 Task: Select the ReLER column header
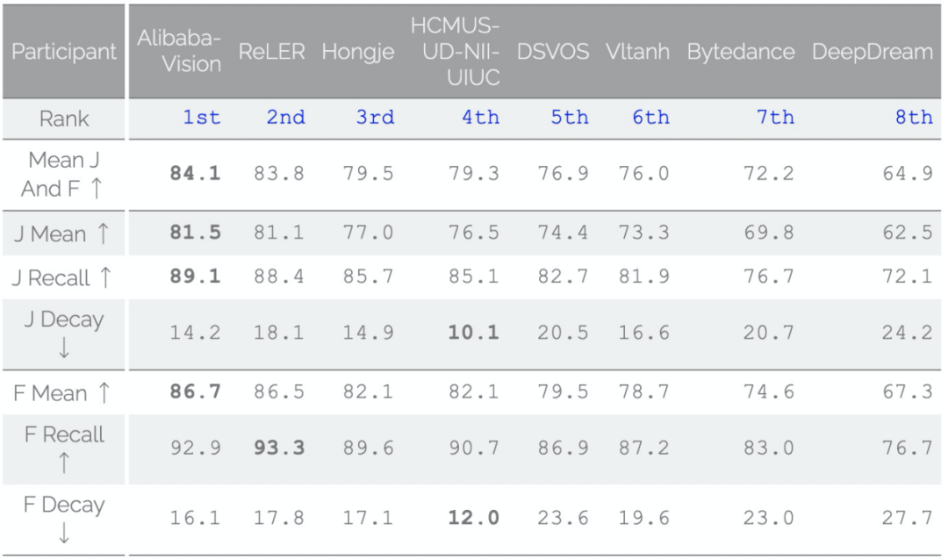(271, 52)
